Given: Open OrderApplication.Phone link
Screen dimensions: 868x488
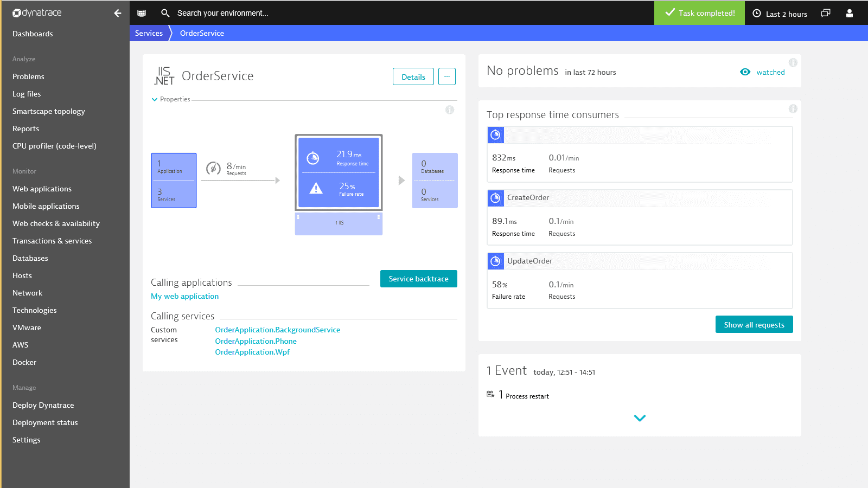Looking at the screenshot, I should [256, 341].
